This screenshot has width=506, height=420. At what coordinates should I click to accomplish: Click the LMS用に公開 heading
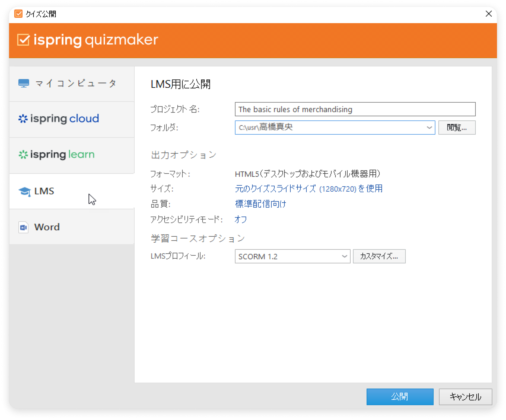click(180, 84)
